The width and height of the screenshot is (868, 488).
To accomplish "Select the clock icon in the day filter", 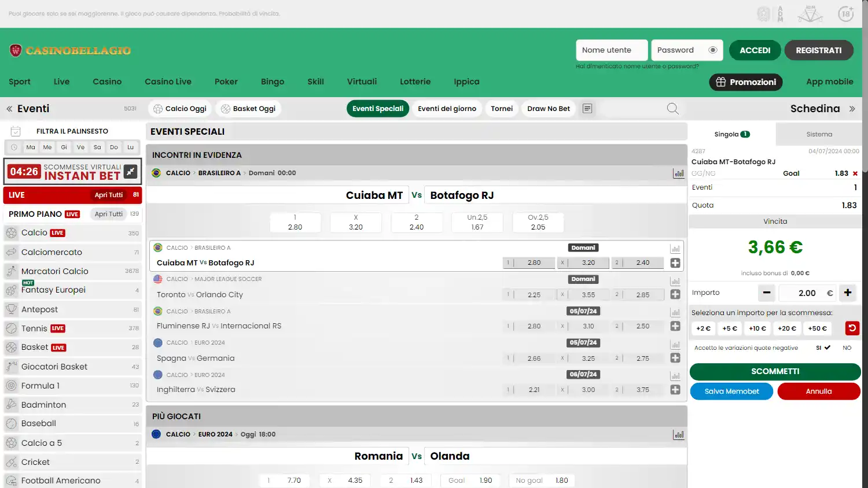I will click(x=14, y=147).
